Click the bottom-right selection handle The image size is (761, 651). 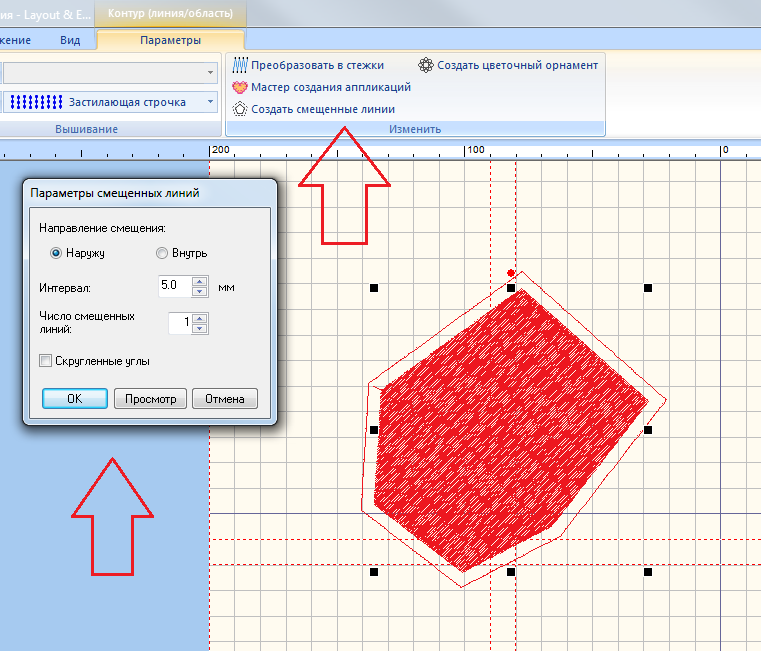648,572
